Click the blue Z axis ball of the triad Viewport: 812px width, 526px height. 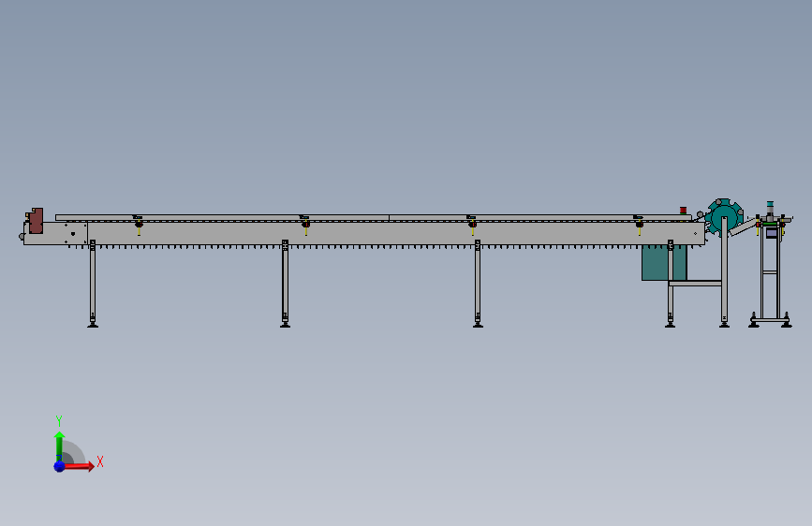59,466
